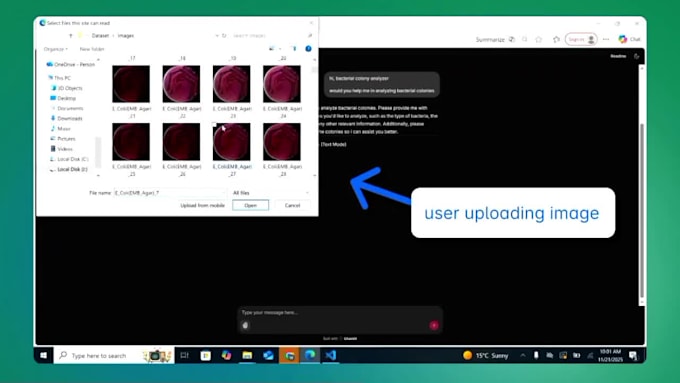Click the Search images field
The width and height of the screenshot is (680, 383).
click(x=271, y=36)
